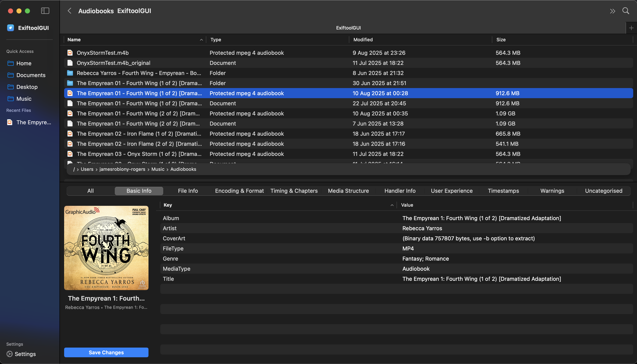637x364 pixels.
Task: Open the Music folder from Quick Access
Action: (x=24, y=99)
